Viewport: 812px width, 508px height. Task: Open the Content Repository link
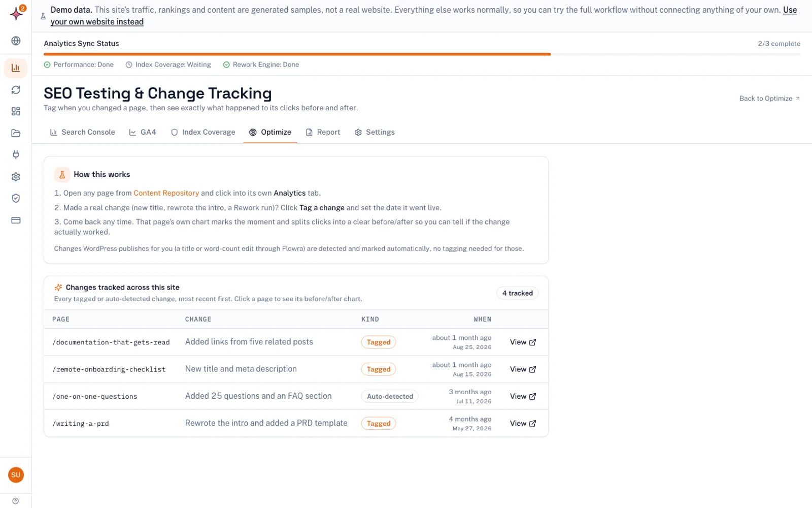click(166, 193)
